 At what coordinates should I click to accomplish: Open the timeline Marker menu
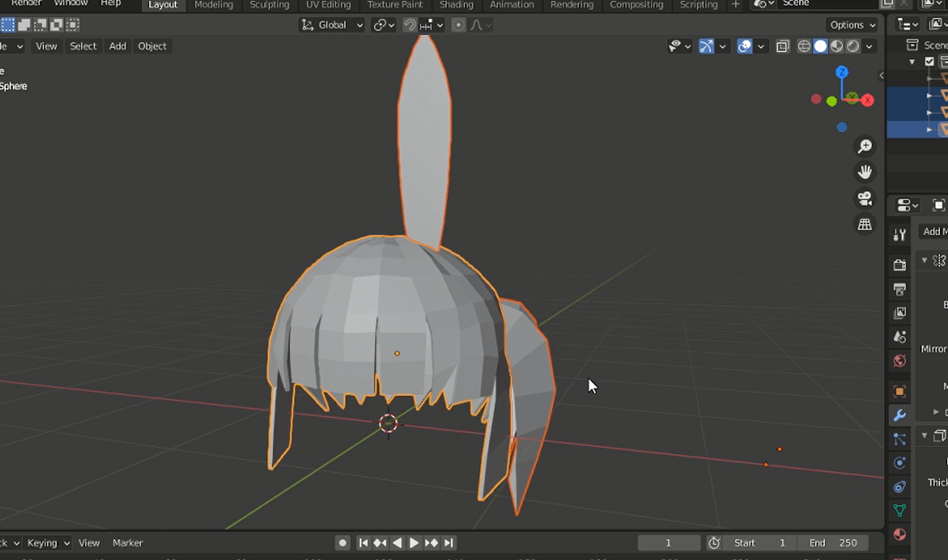[x=127, y=543]
